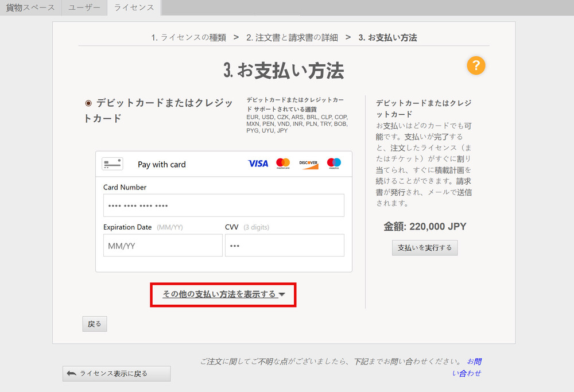Click the 戻る button
The height and width of the screenshot is (392, 574).
click(x=95, y=324)
